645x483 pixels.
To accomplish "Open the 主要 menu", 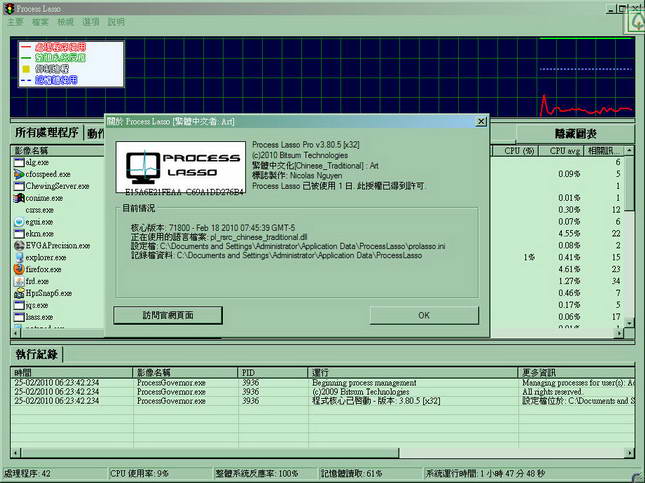I will 15,21.
